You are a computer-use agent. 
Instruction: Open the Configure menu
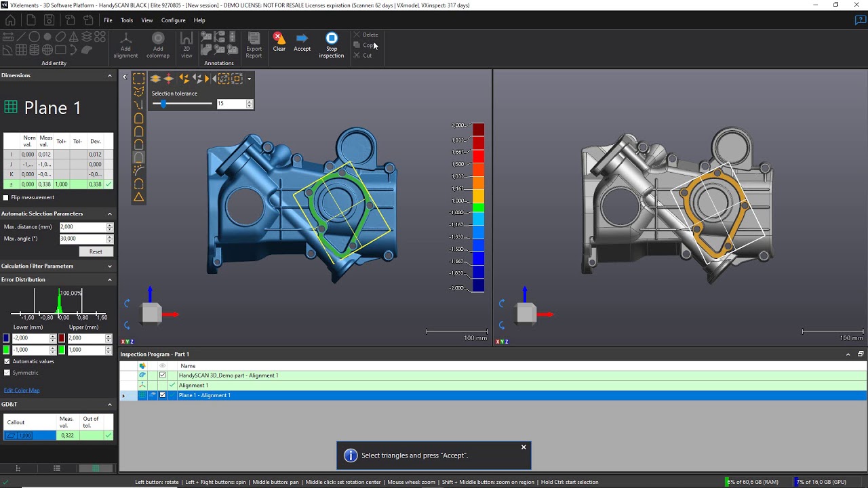tap(173, 20)
